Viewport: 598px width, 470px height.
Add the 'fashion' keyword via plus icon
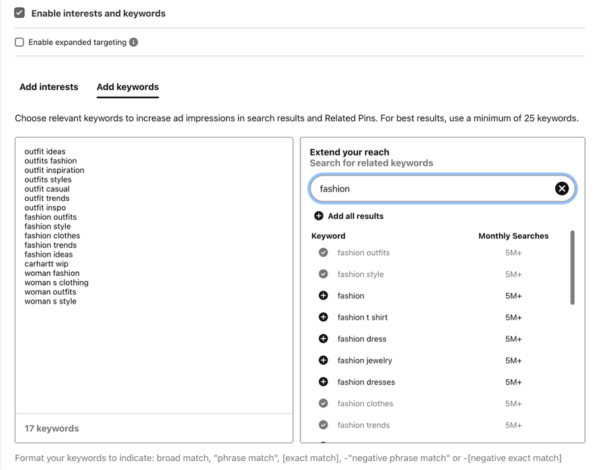point(323,296)
